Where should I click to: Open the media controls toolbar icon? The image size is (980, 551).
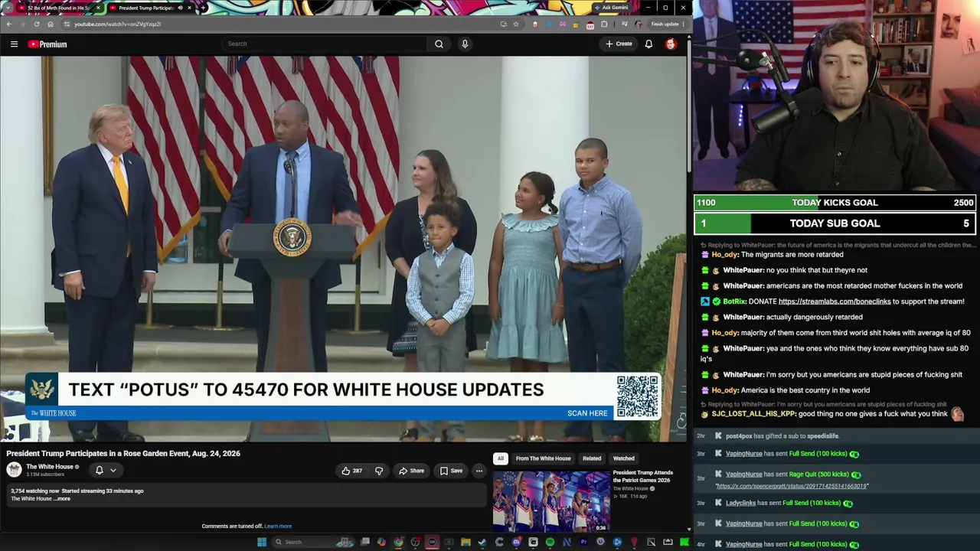coord(626,24)
